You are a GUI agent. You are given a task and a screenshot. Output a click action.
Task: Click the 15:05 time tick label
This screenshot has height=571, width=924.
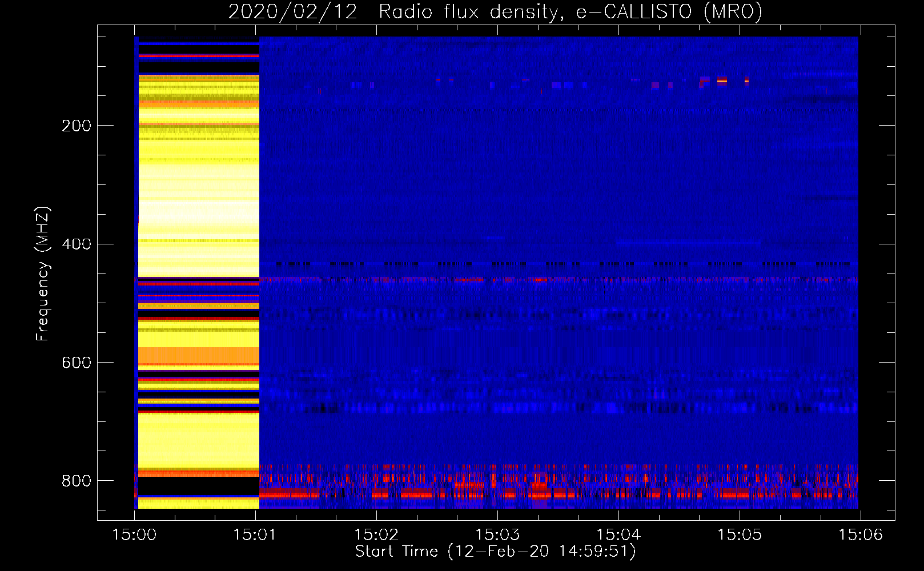coord(740,535)
